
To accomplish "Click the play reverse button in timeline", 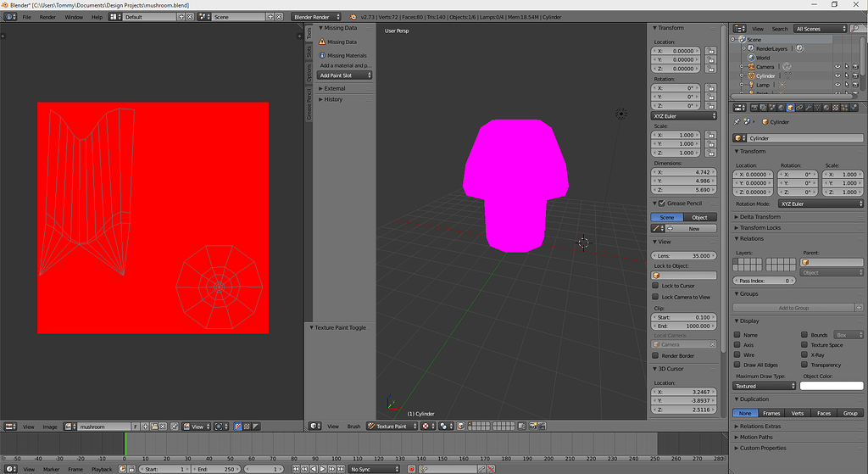I will click(x=314, y=469).
